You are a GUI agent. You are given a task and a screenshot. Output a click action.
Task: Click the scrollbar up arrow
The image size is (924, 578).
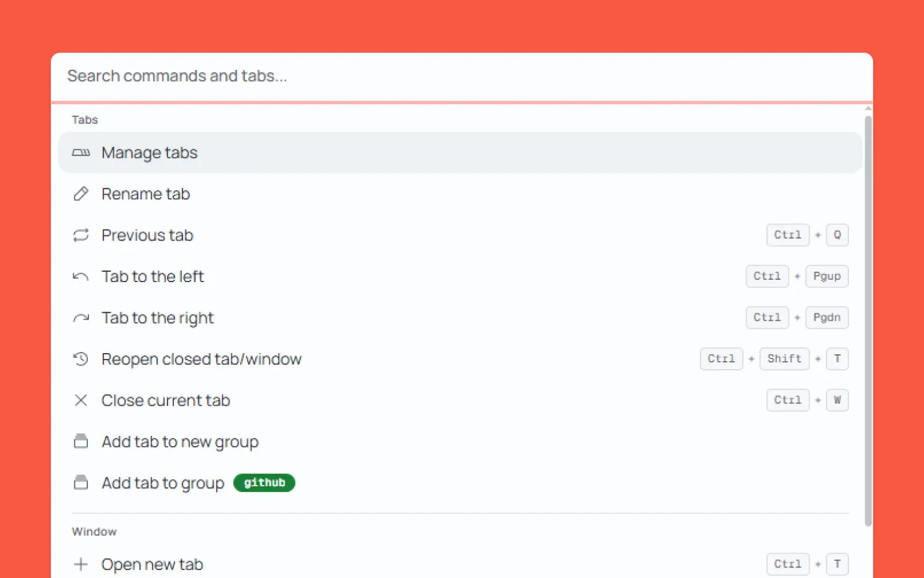pos(868,108)
